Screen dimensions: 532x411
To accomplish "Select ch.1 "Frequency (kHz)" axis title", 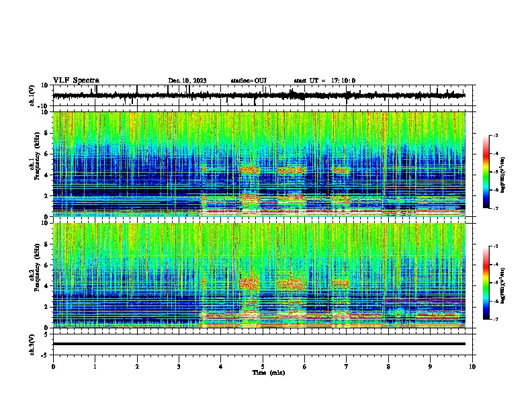I will (x=37, y=156).
